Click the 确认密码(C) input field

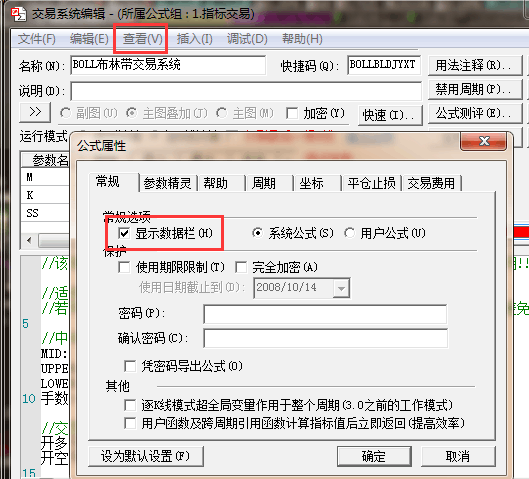326,338
